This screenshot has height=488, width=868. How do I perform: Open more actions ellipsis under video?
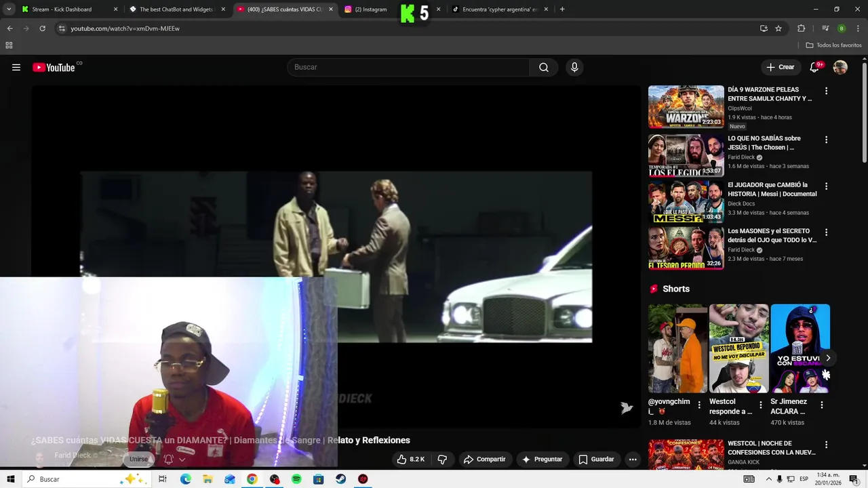(633, 459)
